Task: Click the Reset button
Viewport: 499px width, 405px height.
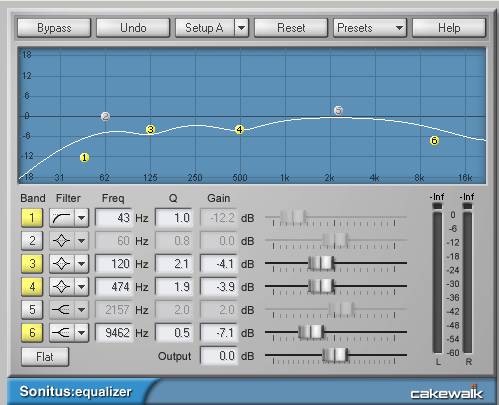Action: pos(291,28)
